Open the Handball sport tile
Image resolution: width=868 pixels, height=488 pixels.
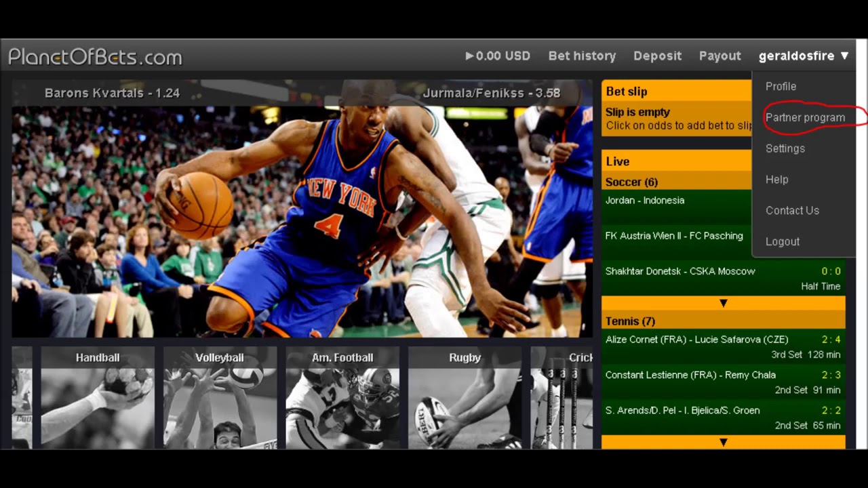[98, 398]
